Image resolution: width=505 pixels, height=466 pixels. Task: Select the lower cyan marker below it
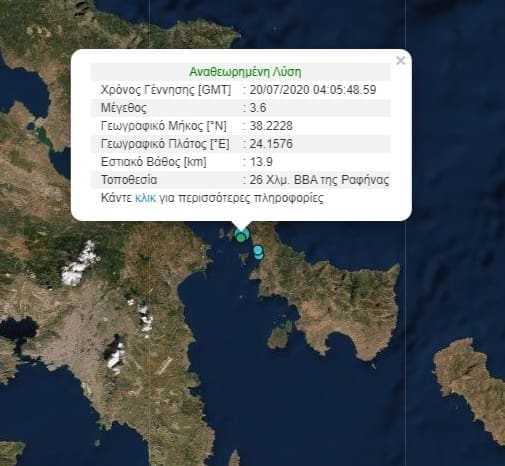pyautogui.click(x=259, y=256)
